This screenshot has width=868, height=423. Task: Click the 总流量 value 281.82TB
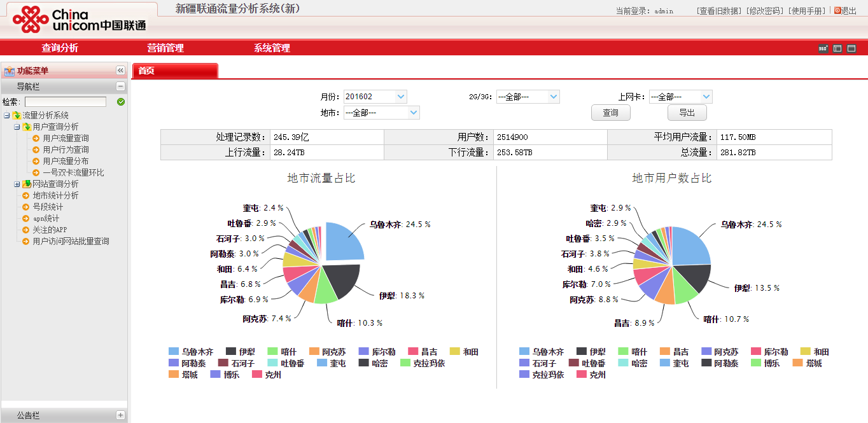pos(738,153)
